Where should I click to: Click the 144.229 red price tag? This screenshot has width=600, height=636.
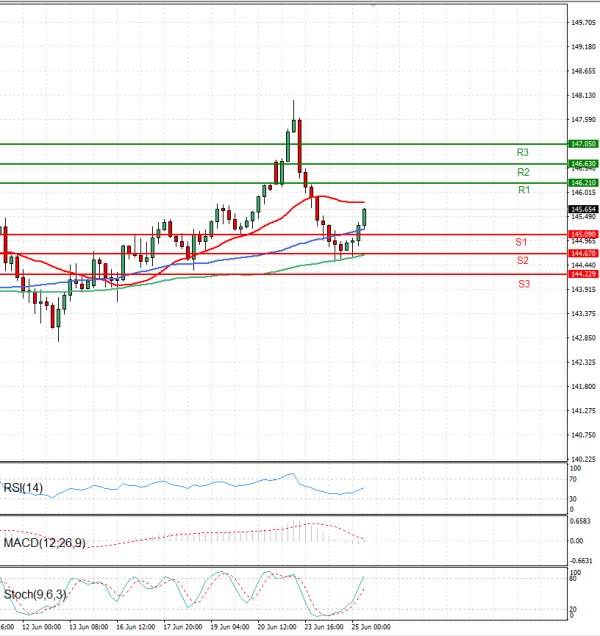coord(583,273)
